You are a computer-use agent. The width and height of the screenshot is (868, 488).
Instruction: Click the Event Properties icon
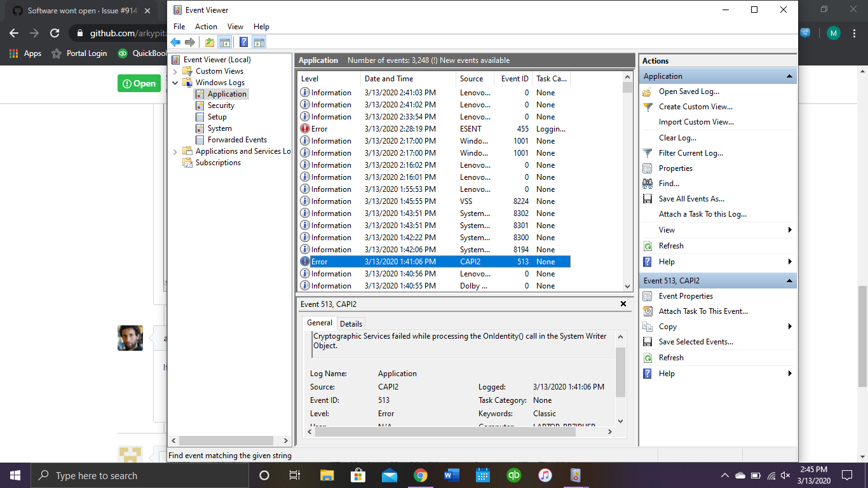pos(648,296)
